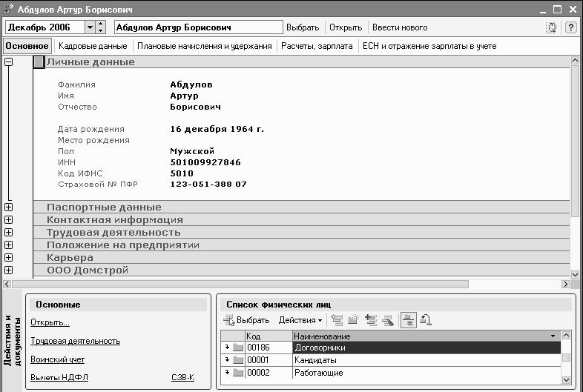Viewport: 583px width, 392px height.
Task: Open the Расчеты, зарплата tab
Action: click(x=317, y=46)
